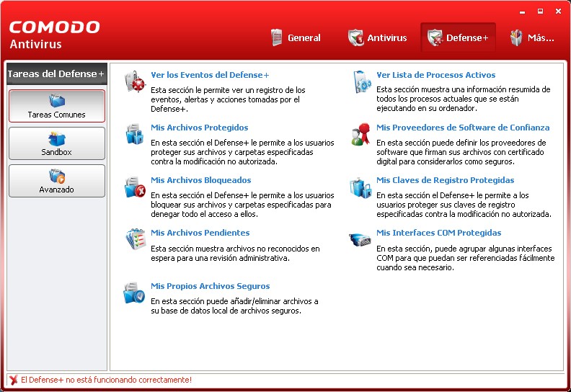
Task: Switch to the General tab
Action: tap(296, 37)
